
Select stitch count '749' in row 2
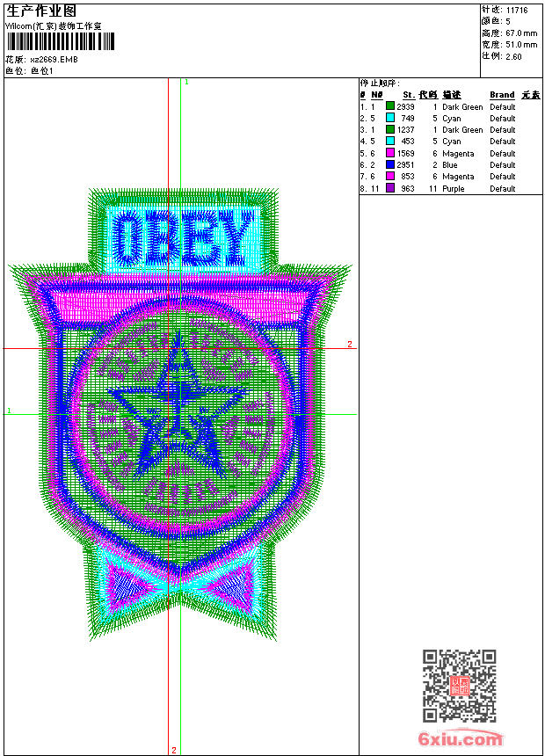tap(408, 118)
